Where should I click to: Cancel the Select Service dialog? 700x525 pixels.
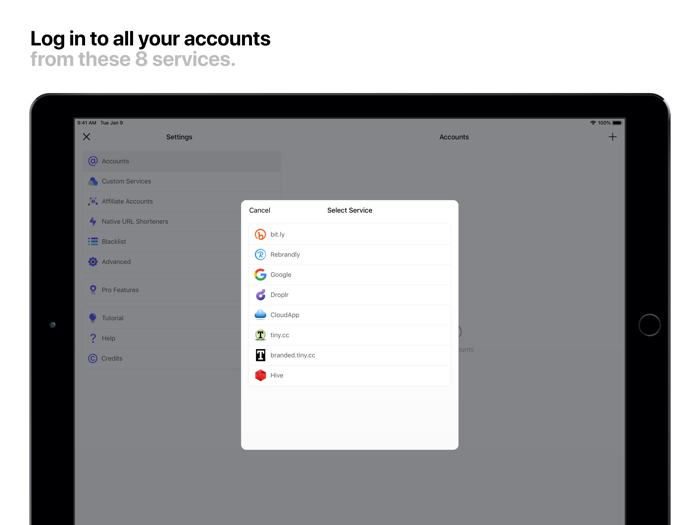259,210
